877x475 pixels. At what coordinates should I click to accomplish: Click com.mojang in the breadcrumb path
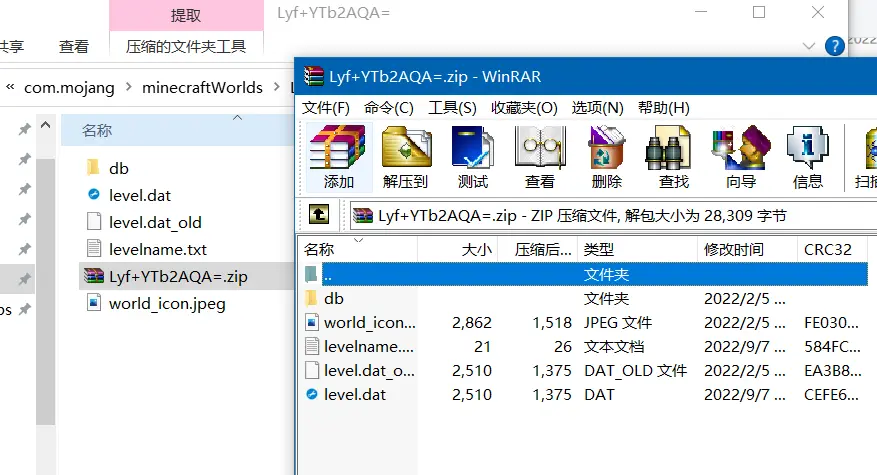(x=69, y=87)
